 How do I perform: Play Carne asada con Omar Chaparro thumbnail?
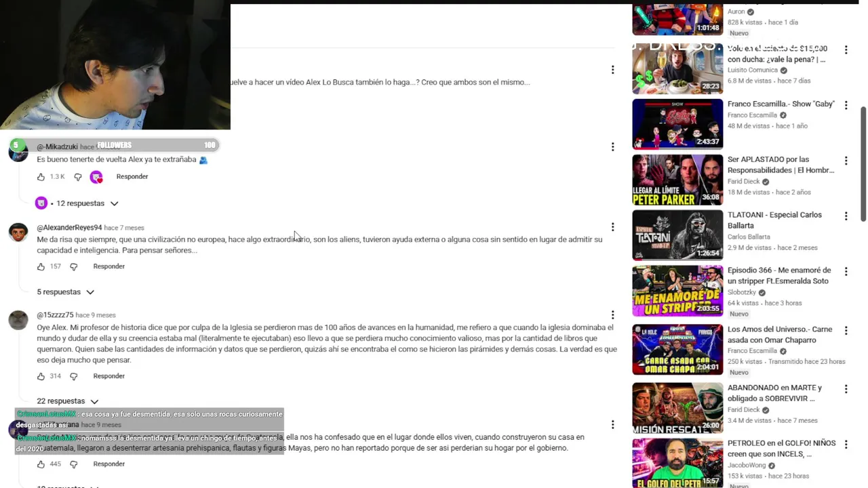tap(677, 350)
